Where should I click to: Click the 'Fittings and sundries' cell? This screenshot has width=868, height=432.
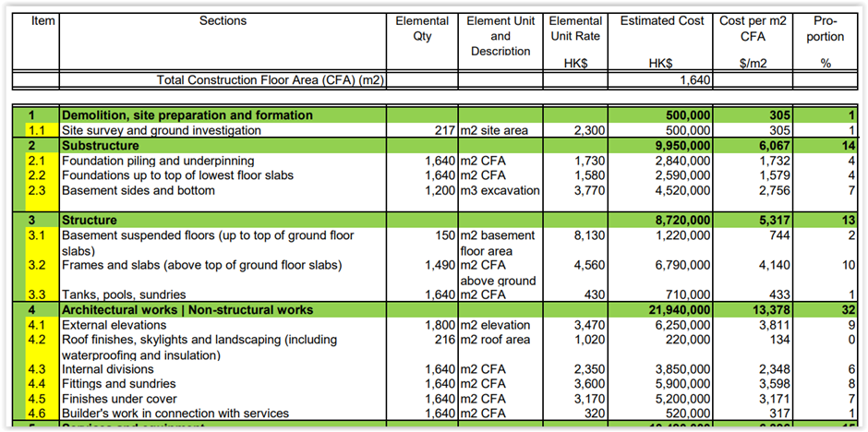pos(120,384)
